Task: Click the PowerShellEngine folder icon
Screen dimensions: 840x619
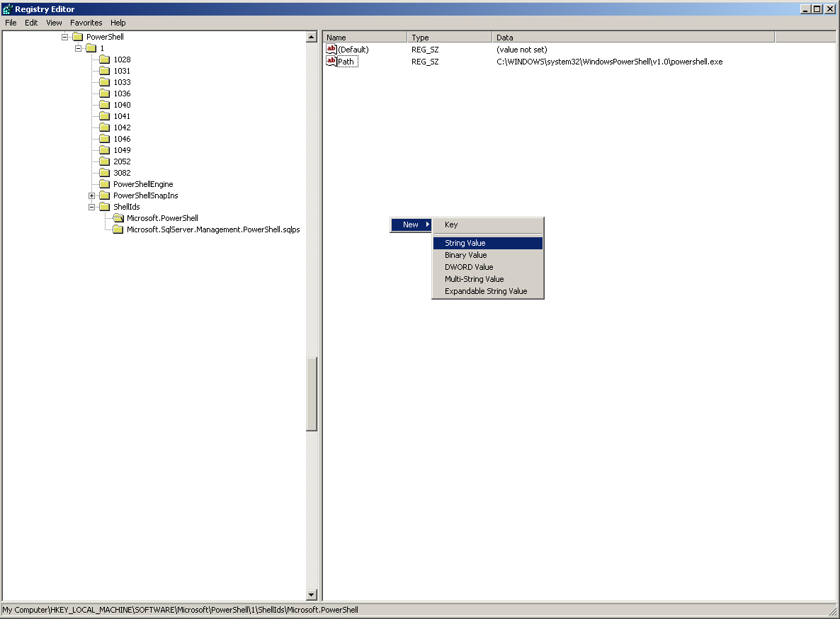Action: (x=104, y=184)
